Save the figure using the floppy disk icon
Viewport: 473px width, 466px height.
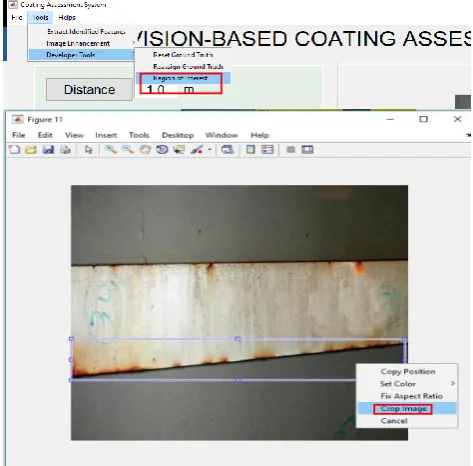48,150
